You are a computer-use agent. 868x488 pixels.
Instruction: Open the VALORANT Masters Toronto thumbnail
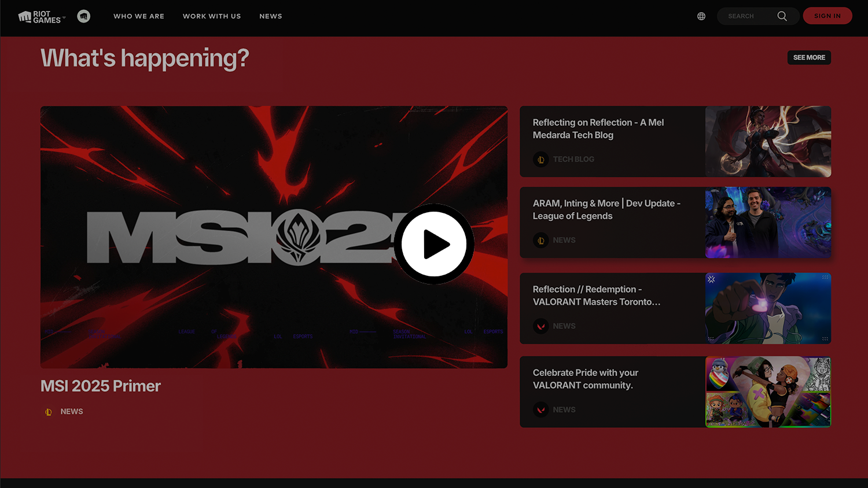tap(768, 308)
